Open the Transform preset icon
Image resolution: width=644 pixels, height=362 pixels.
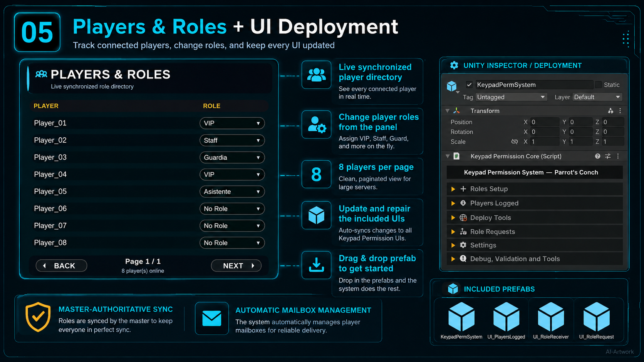pyautogui.click(x=610, y=111)
